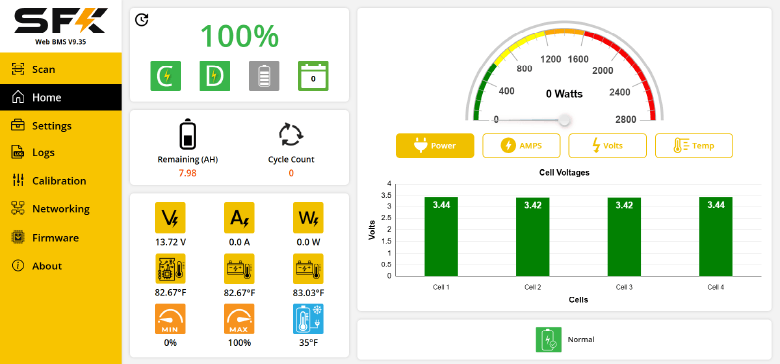Image resolution: width=780 pixels, height=364 pixels.
Task: Click the Cell 4 voltage bar
Action: point(716,237)
